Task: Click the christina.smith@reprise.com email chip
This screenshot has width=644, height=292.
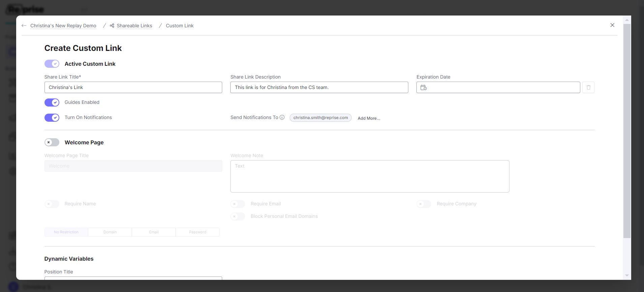Action: tap(320, 118)
